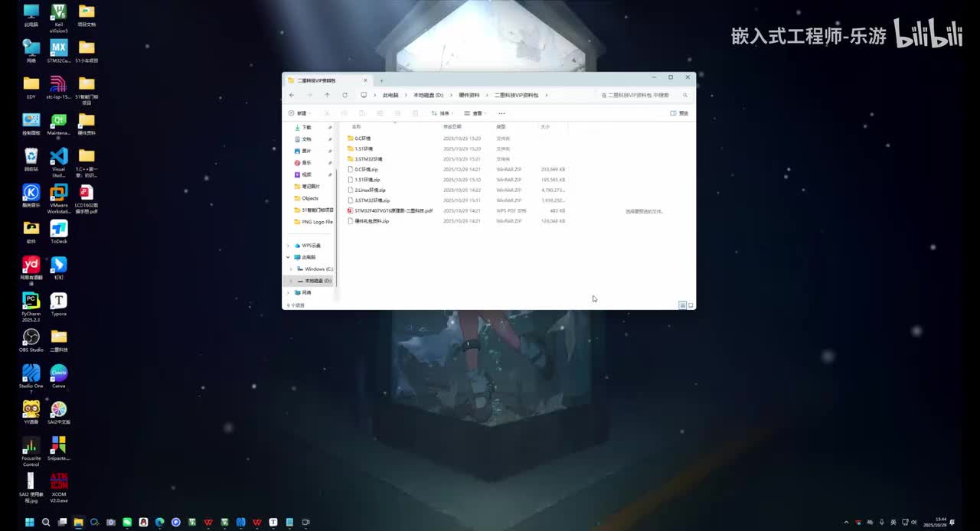980x531 pixels.
Task: Open Typora desktop shortcut
Action: [59, 304]
